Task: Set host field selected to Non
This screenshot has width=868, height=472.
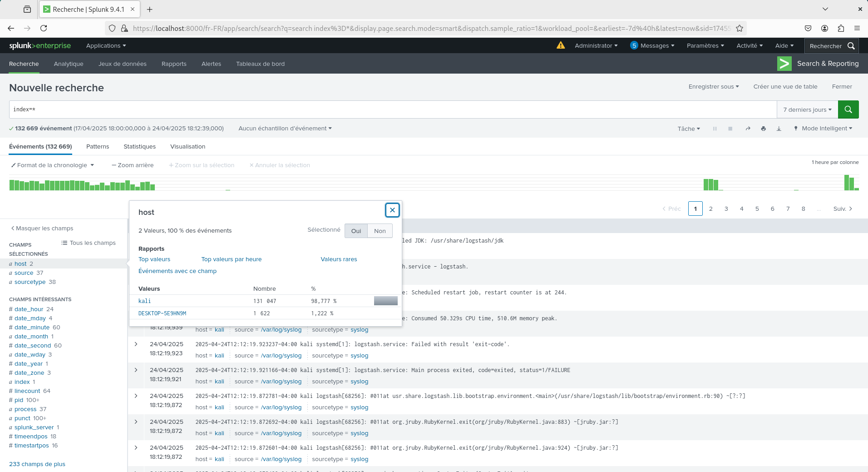Action: 380,231
